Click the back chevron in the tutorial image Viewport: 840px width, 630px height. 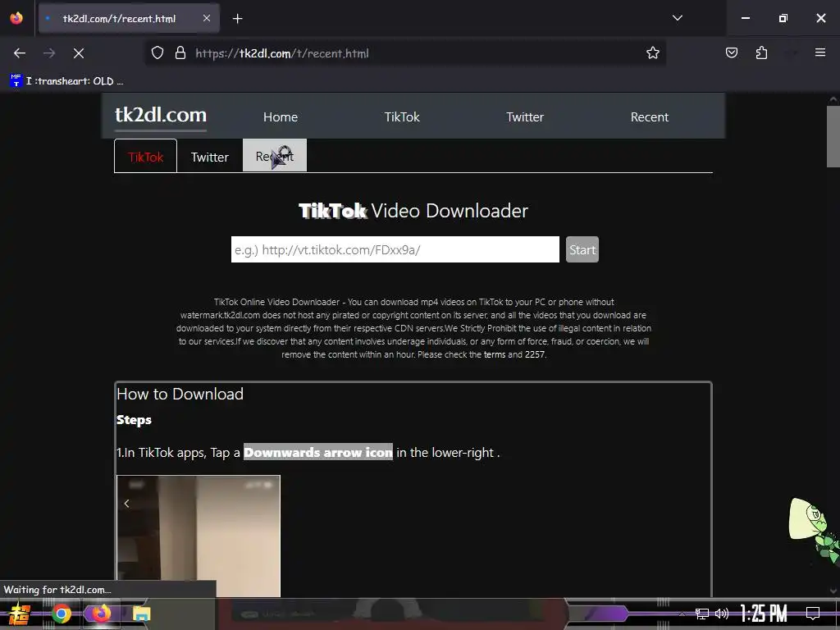coord(126,503)
